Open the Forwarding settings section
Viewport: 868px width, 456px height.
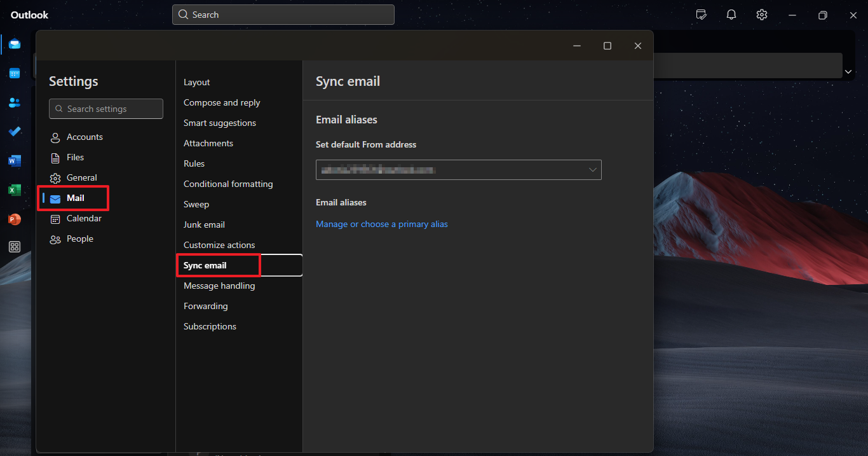pos(205,306)
